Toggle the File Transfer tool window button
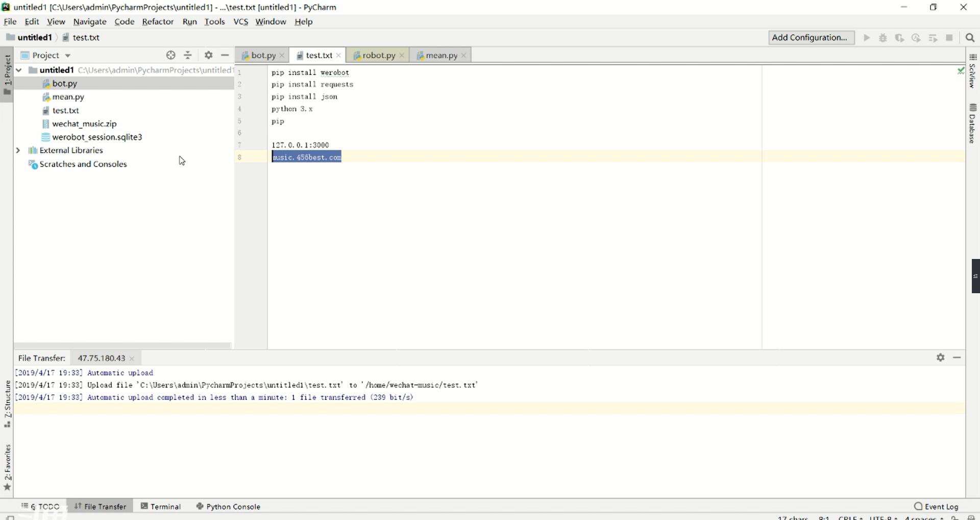This screenshot has width=980, height=520. point(100,506)
